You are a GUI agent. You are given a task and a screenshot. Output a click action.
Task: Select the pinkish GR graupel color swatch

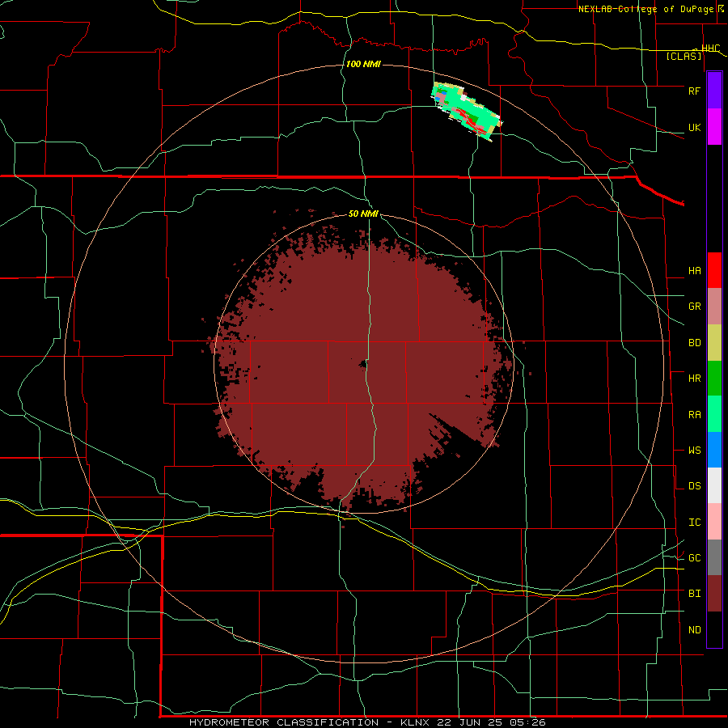pyautogui.click(x=714, y=307)
